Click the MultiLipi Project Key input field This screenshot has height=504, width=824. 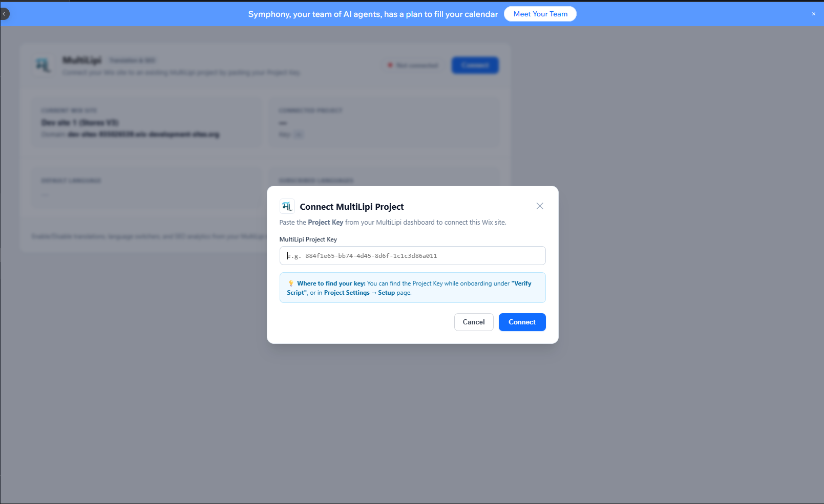[412, 256]
